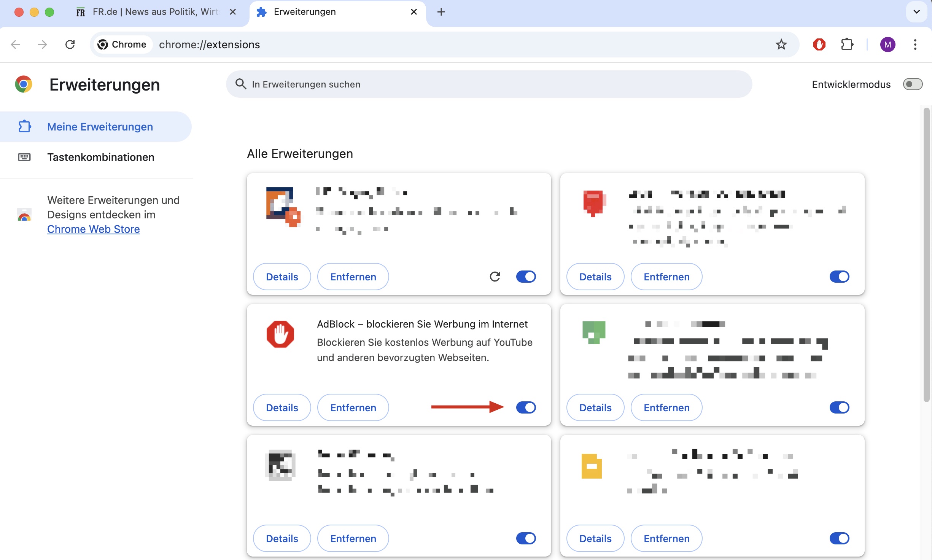Viewport: 932px width, 560px height.
Task: Select Tastenkombinationen in sidebar
Action: [x=100, y=157]
